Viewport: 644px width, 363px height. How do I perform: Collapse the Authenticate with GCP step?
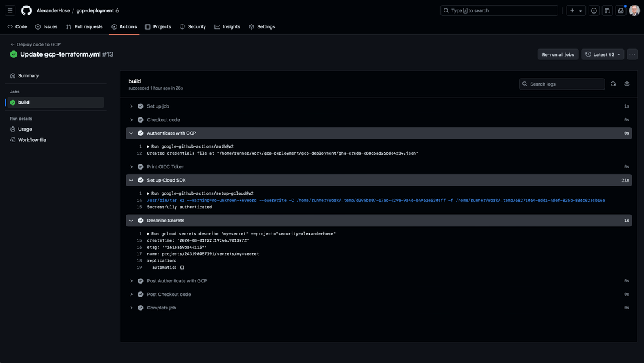(379, 133)
